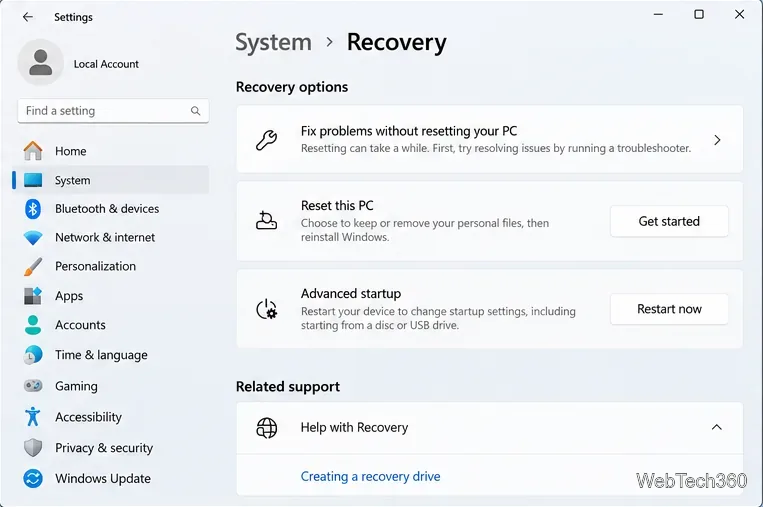This screenshot has width=763, height=507.
Task: Open Creating a recovery drive link
Action: [370, 476]
